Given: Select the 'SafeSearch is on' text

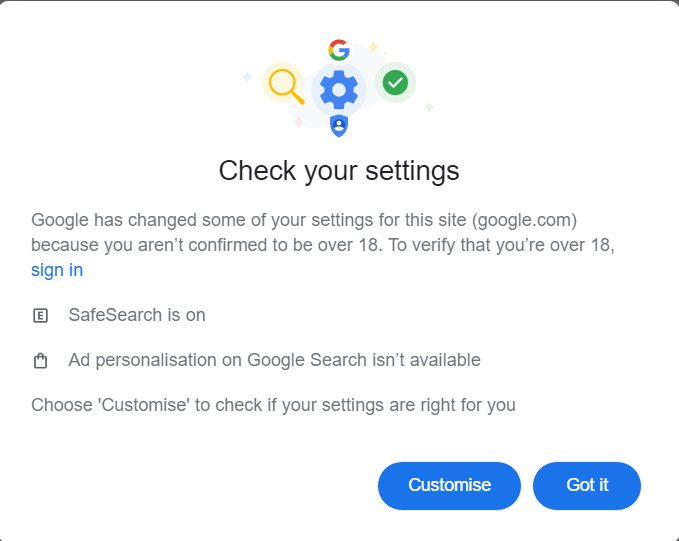Looking at the screenshot, I should point(137,315).
